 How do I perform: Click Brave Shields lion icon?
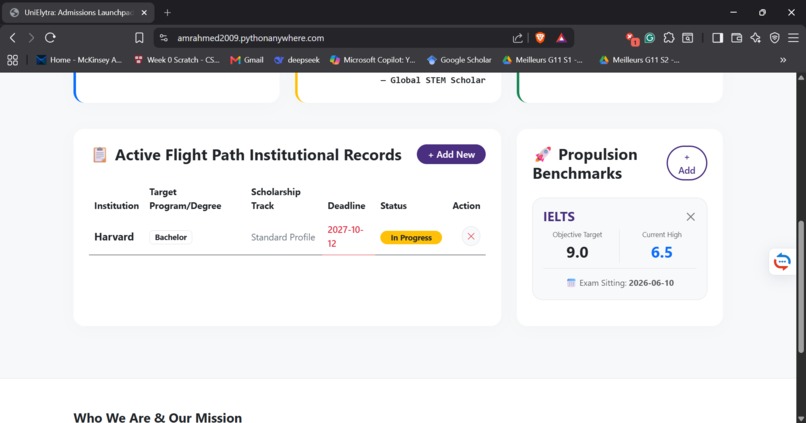(x=540, y=38)
